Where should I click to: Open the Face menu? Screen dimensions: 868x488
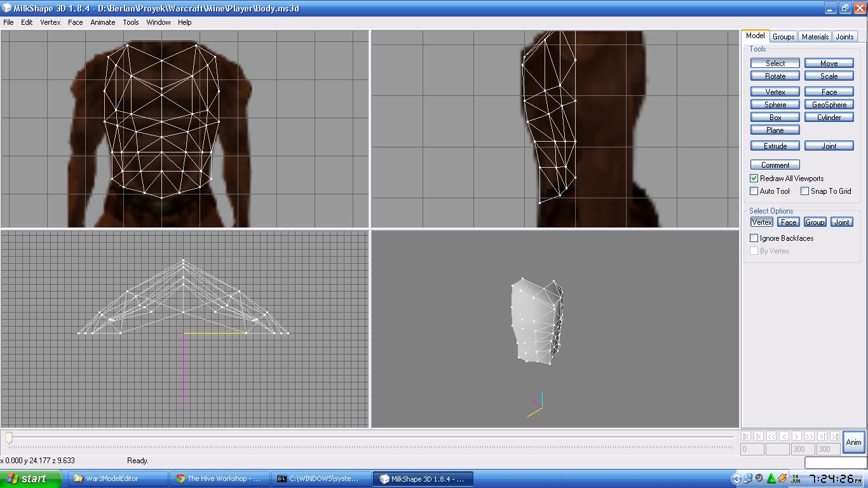[x=75, y=22]
